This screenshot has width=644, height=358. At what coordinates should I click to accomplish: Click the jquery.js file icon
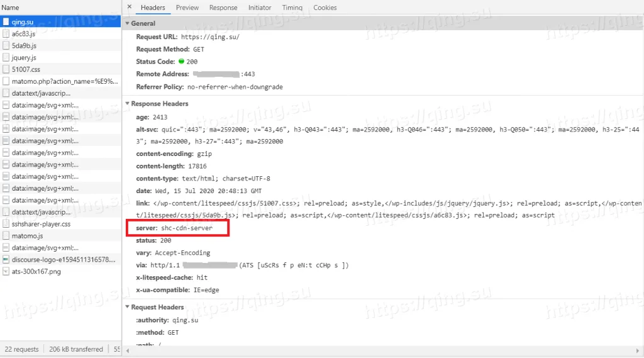pos(6,57)
